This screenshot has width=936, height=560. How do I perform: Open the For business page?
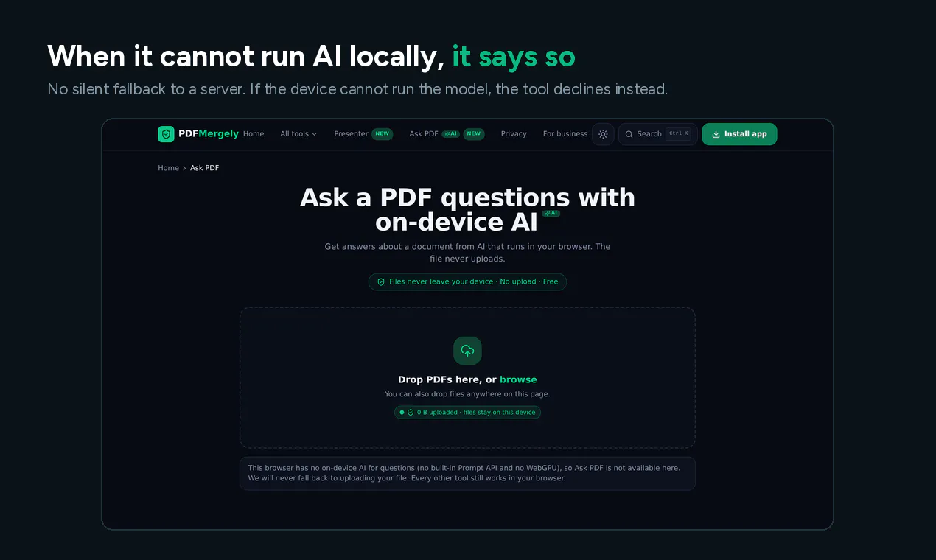click(x=565, y=134)
